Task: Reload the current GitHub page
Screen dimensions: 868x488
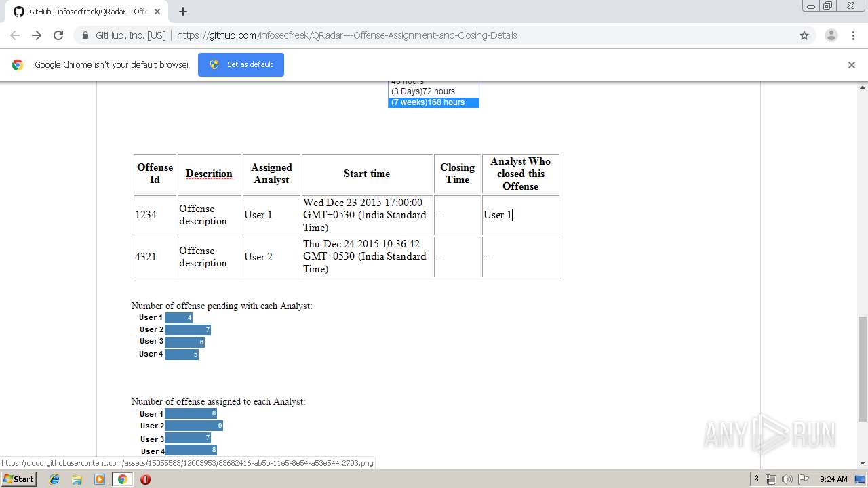Action: tap(58, 35)
